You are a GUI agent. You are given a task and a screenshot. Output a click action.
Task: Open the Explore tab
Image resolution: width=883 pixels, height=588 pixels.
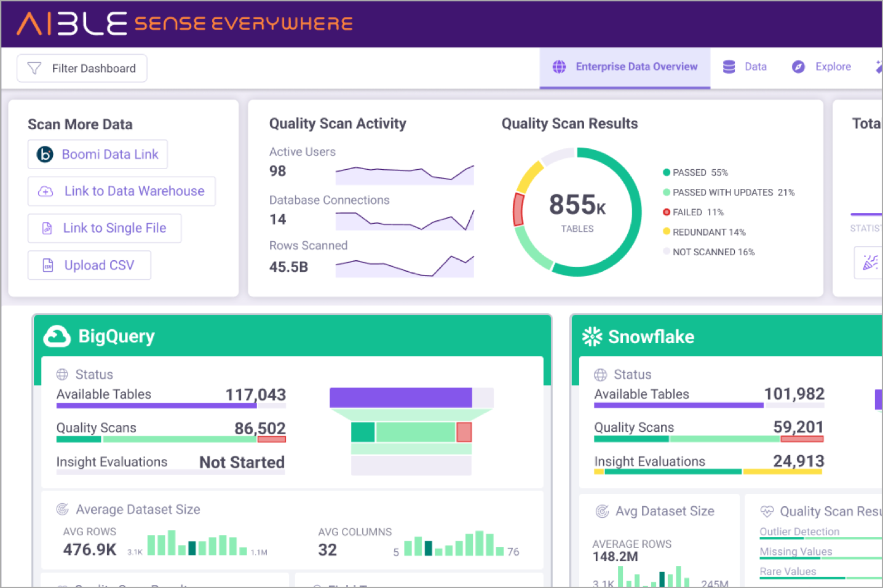click(x=822, y=67)
